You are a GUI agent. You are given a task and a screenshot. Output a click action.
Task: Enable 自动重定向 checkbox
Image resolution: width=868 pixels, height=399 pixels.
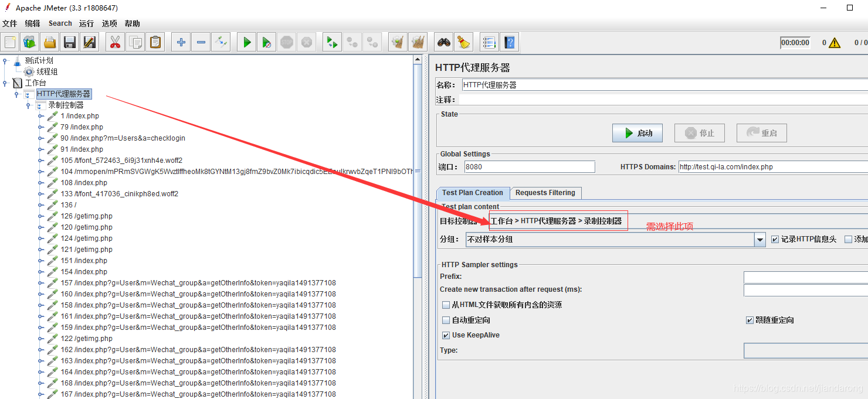click(x=446, y=320)
